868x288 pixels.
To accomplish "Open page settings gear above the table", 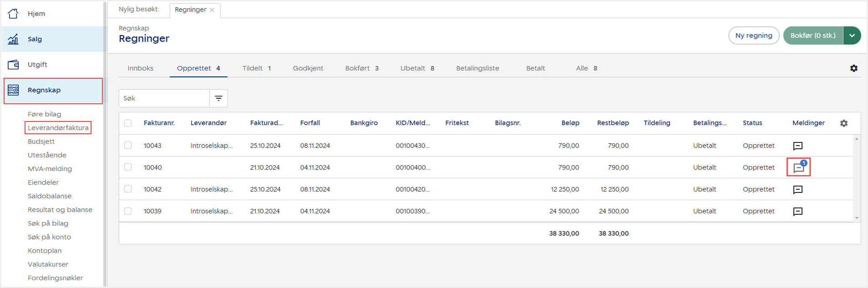I will pos(853,68).
